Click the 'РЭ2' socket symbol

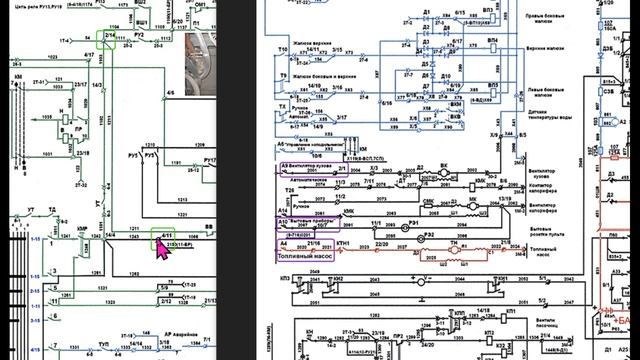click(x=420, y=238)
